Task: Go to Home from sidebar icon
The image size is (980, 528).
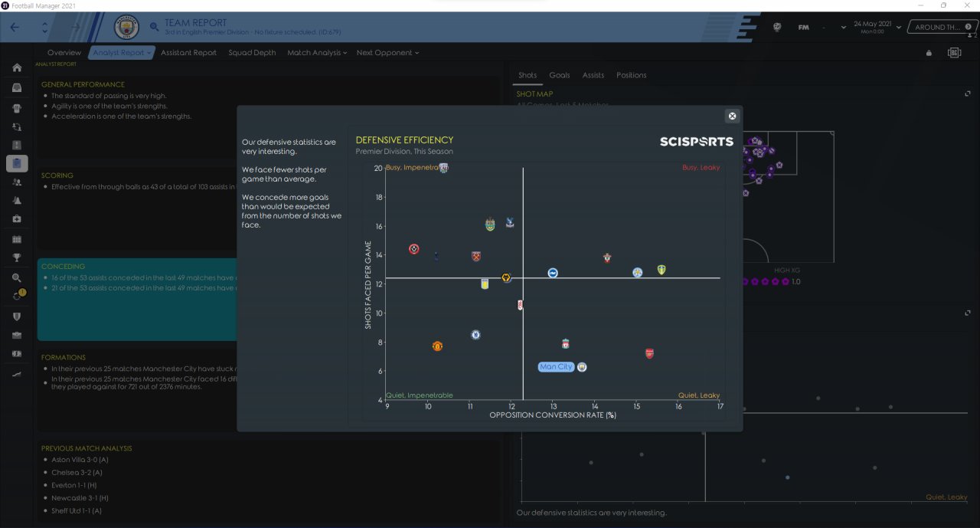Action: [x=17, y=67]
